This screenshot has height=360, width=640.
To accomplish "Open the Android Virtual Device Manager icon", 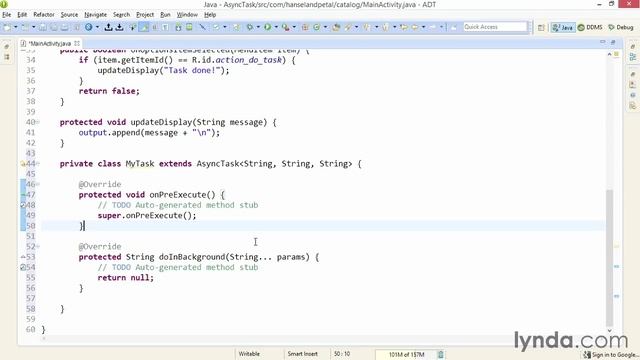I will click(x=189, y=27).
